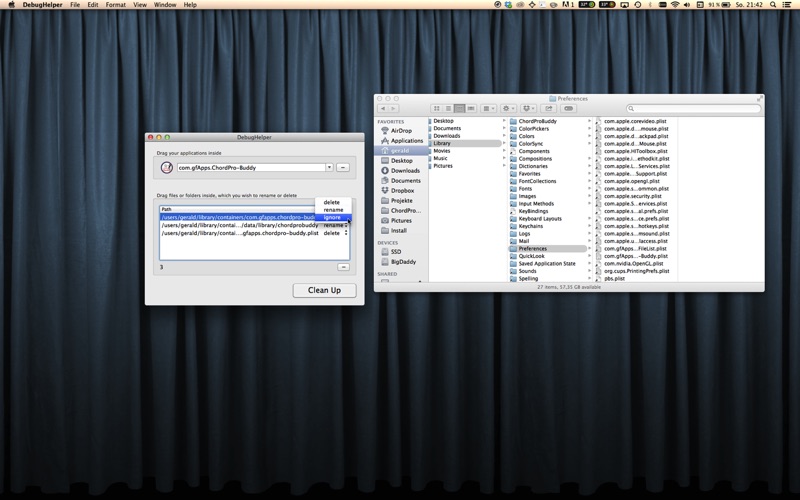The image size is (800, 500).
Task: Choose rename from the action popup
Action: coord(333,210)
